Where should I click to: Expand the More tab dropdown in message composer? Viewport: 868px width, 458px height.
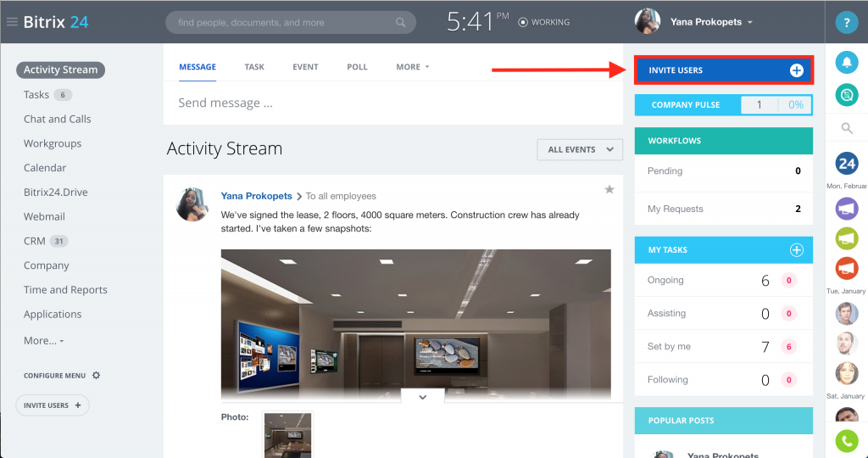[413, 67]
